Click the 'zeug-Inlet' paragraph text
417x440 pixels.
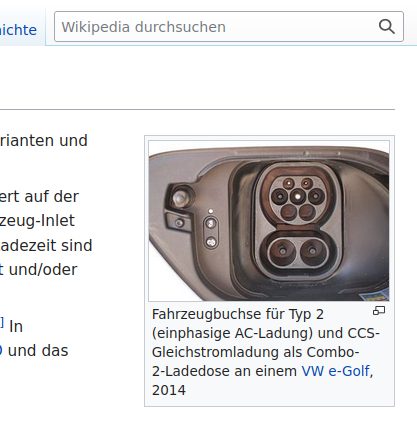(37, 221)
